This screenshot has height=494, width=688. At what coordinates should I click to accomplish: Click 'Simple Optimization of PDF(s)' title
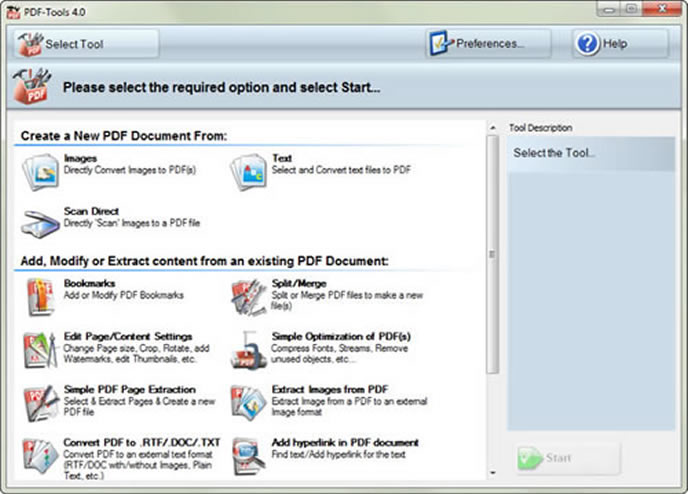click(341, 336)
